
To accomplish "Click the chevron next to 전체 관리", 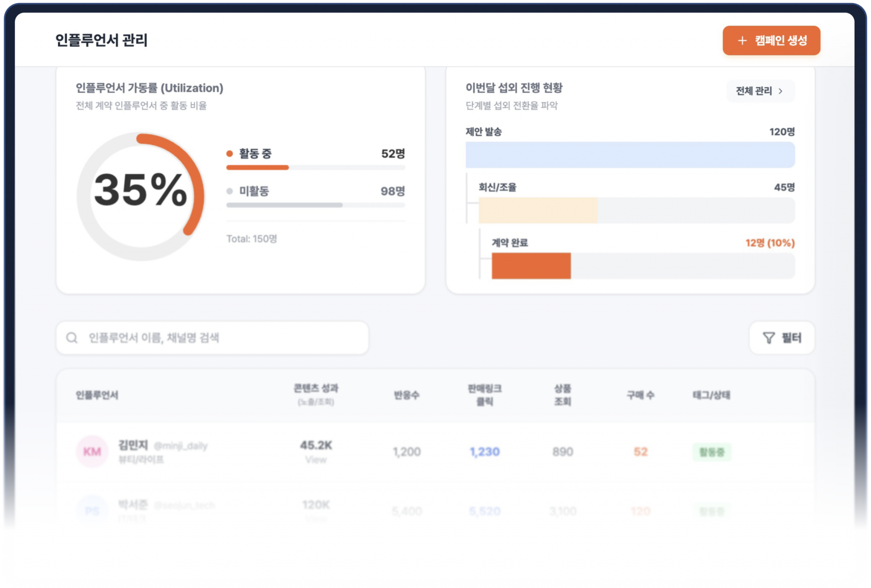I will tap(781, 91).
